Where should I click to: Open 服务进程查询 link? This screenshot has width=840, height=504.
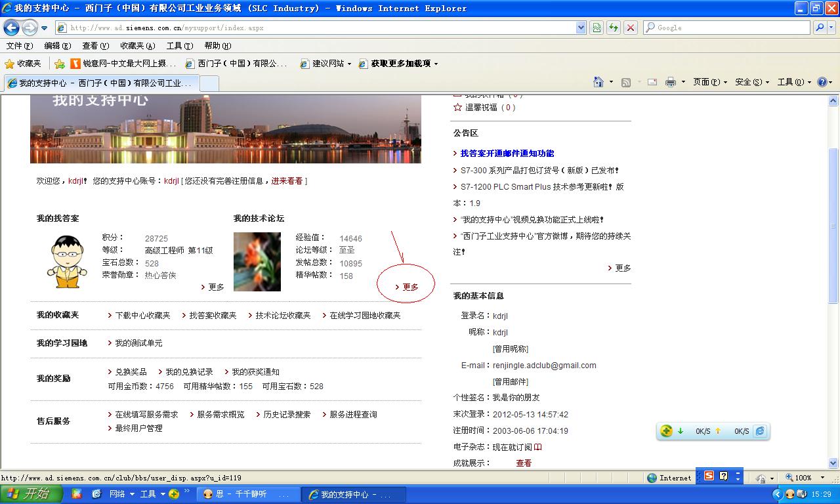coord(353,415)
